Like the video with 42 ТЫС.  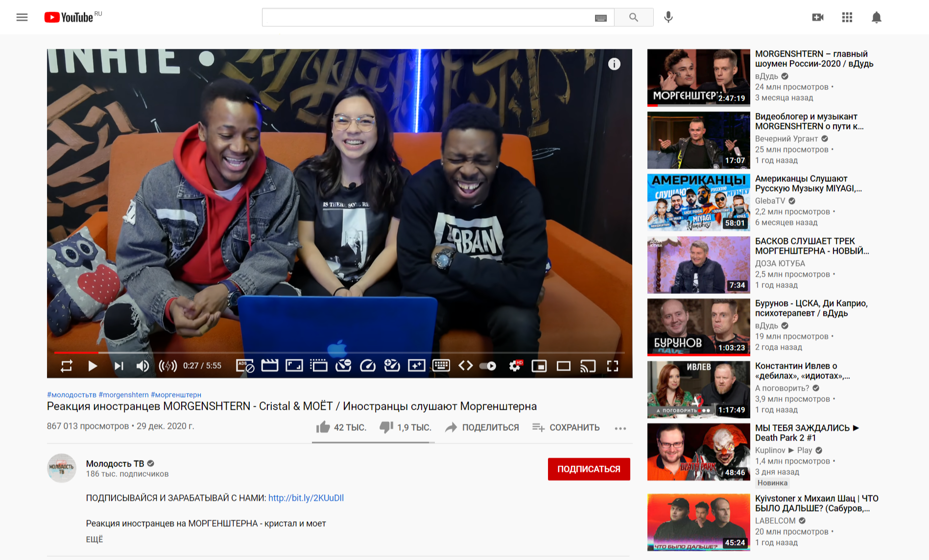click(x=341, y=427)
